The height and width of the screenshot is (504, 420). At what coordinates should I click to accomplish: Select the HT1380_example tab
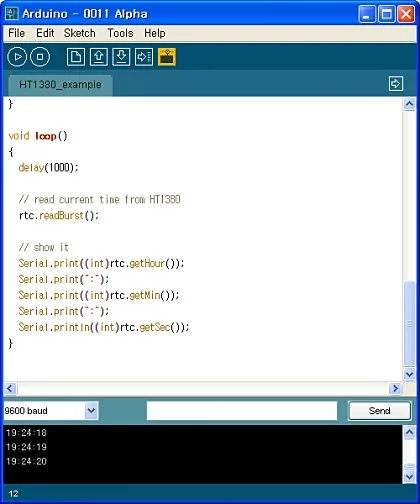pos(60,85)
